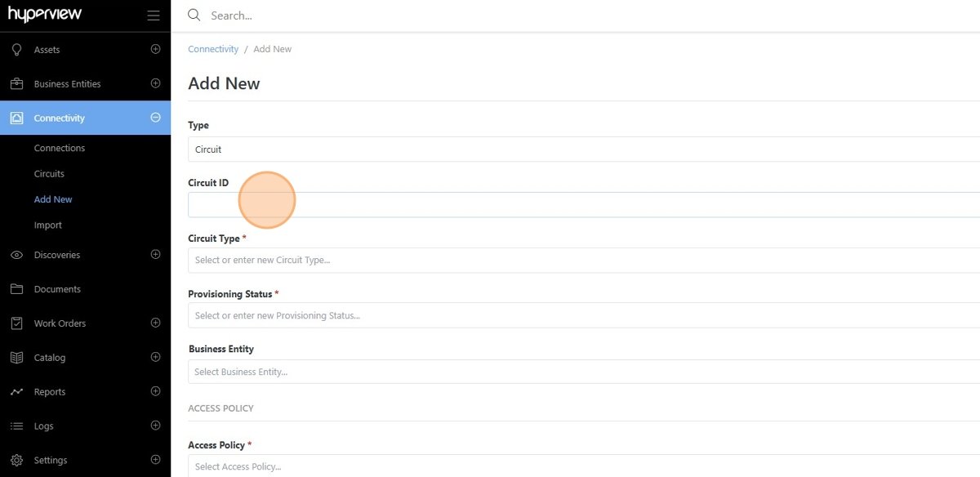Open the Import submenu item

coord(47,225)
